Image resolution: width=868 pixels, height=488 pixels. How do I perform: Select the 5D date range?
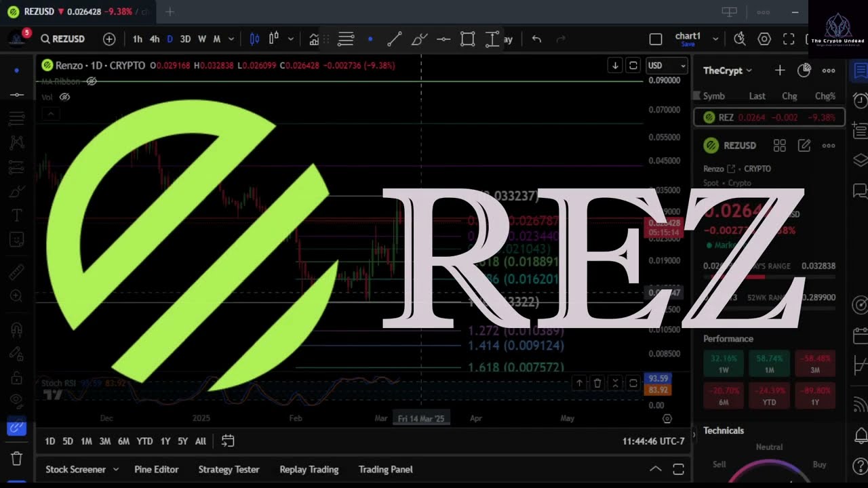tap(68, 441)
